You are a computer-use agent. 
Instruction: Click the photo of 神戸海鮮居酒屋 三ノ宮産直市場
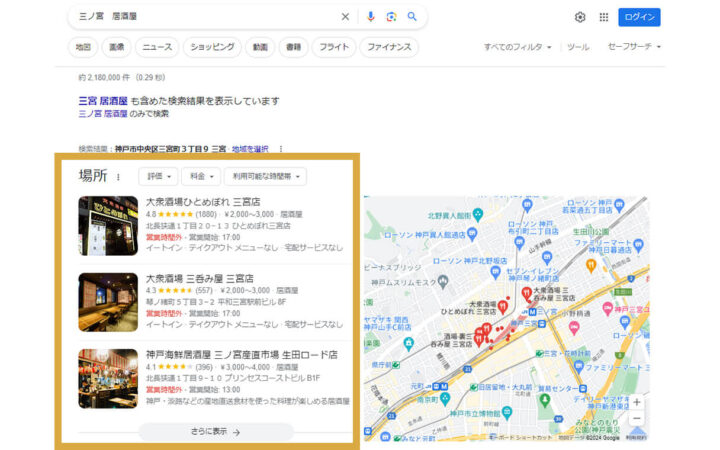click(108, 379)
